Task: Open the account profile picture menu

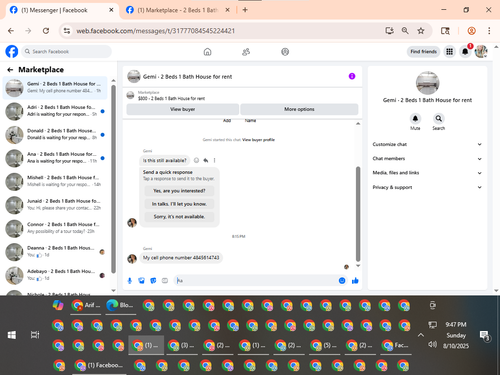Action: [481, 52]
